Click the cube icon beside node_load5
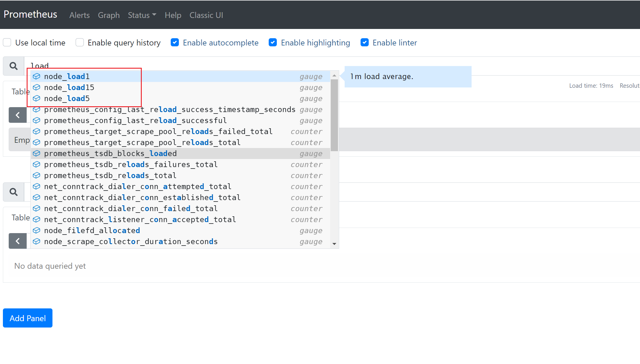The height and width of the screenshot is (364, 640). [37, 98]
